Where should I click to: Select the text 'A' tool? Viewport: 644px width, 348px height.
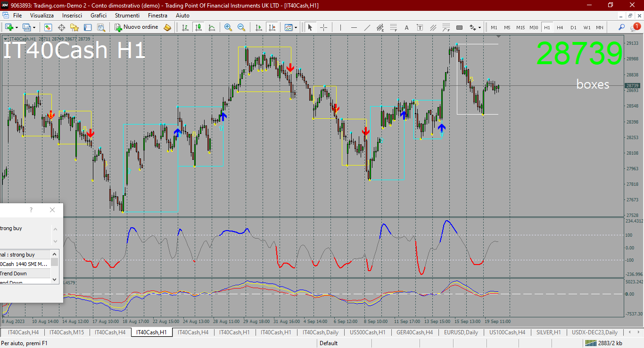(x=406, y=27)
